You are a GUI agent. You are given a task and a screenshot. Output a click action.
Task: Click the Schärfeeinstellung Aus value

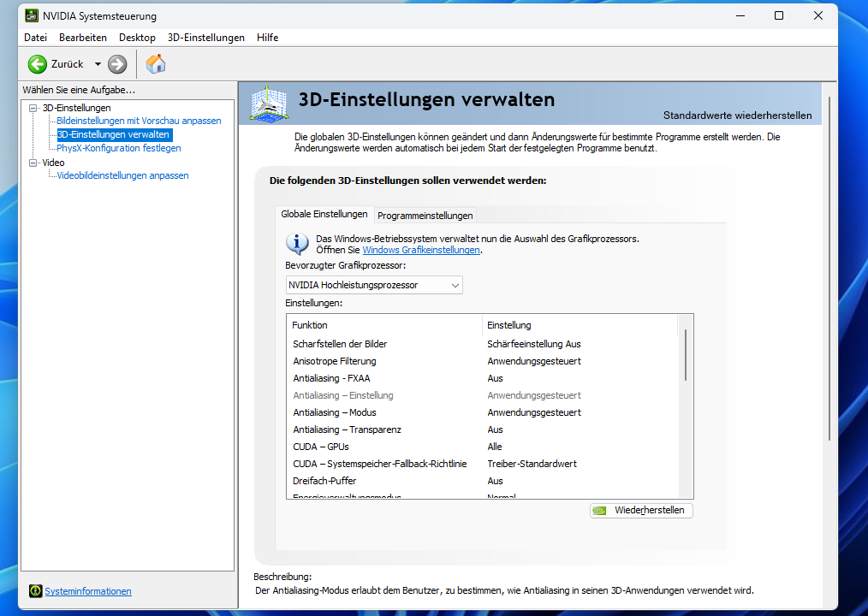[533, 344]
